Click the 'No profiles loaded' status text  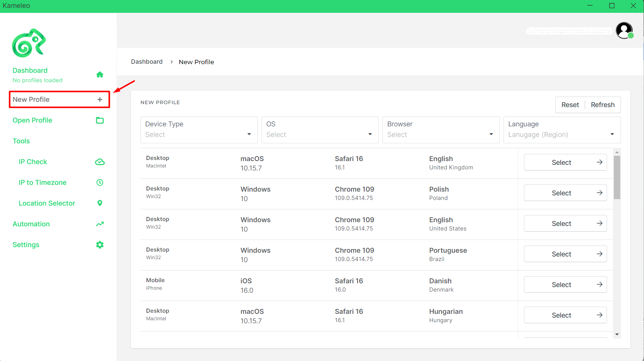(x=37, y=80)
